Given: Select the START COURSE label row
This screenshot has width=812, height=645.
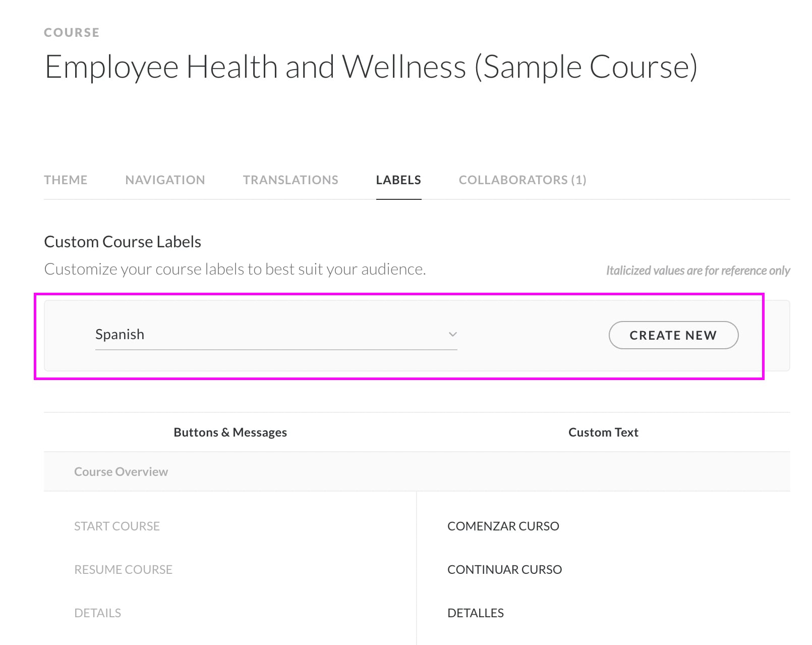Looking at the screenshot, I should point(117,526).
